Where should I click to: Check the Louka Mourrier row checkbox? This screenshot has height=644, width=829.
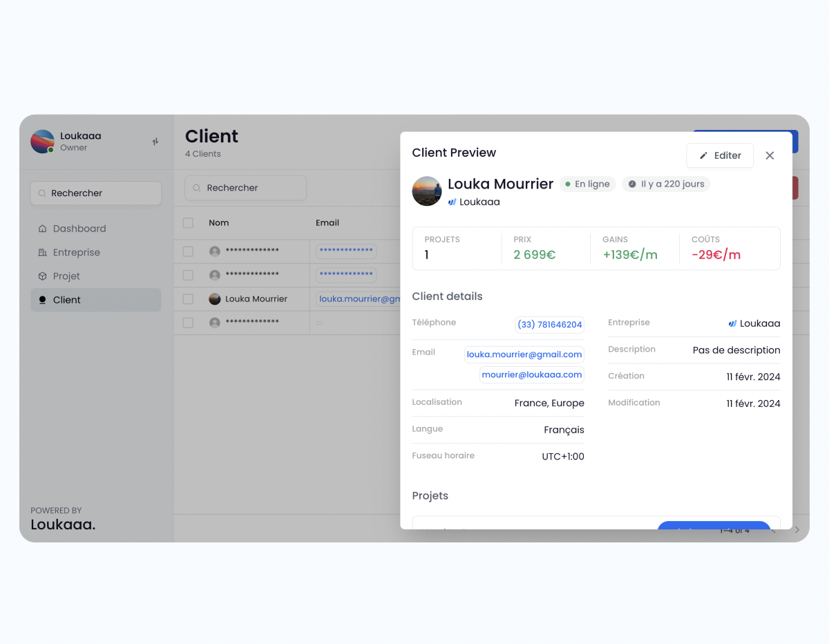(188, 299)
